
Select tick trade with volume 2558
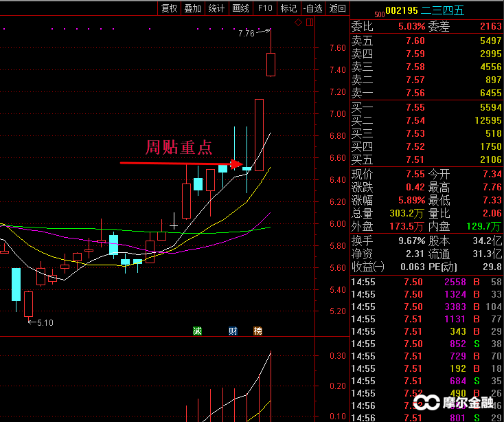(426, 282)
